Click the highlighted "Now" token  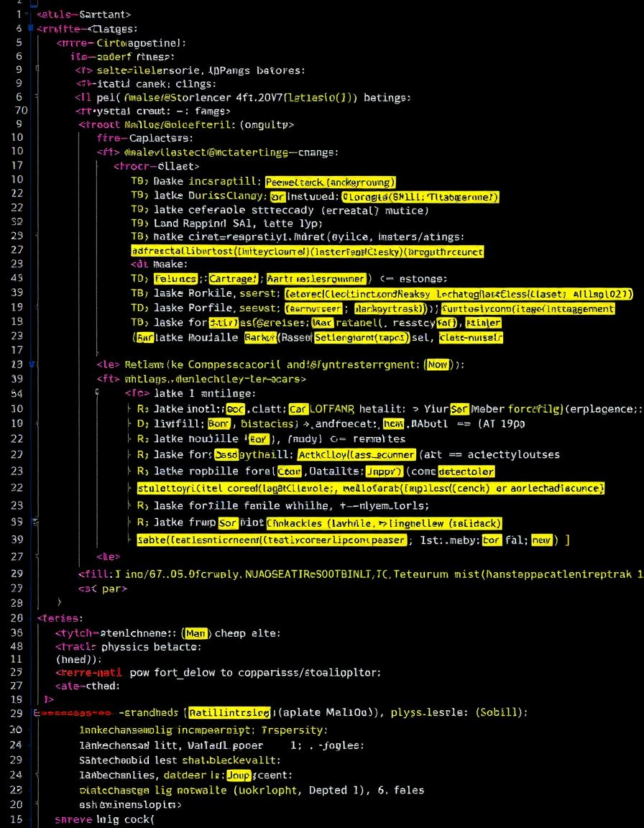[437, 365]
